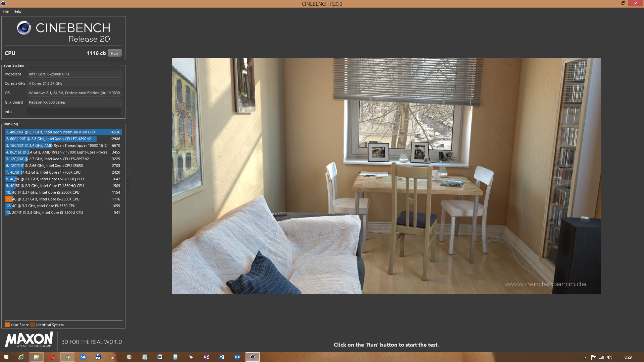
Task: Select ranking row AMD Ryzen Threadripper 1950X
Action: 63,145
